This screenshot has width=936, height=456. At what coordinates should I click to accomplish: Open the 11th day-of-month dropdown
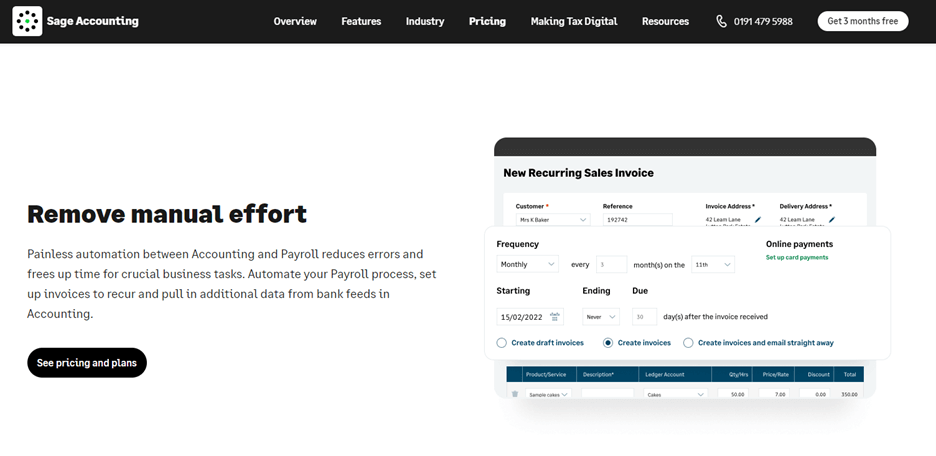[x=713, y=264]
